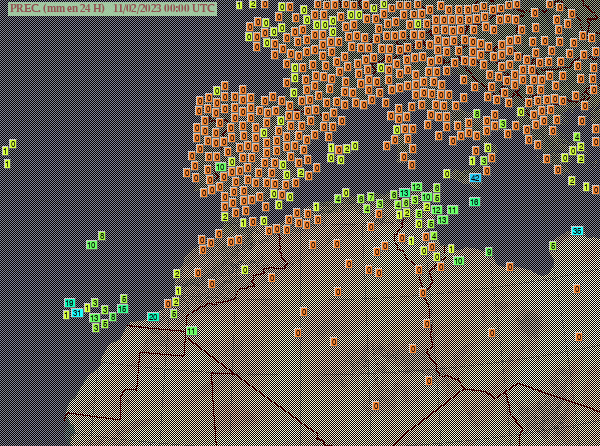Select the 19 value in the Canary Islands
The width and height of the screenshot is (600, 446).
(69, 303)
